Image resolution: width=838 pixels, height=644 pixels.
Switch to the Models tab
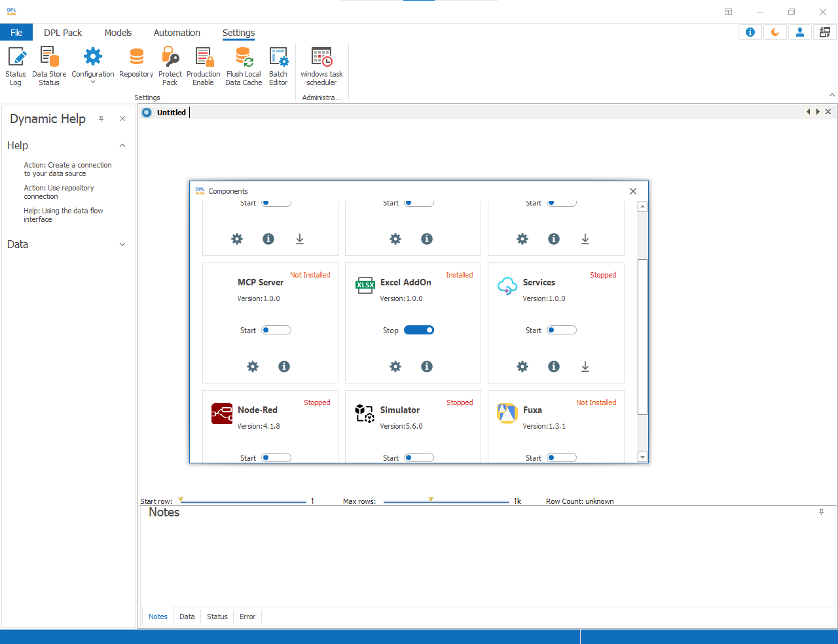118,33
